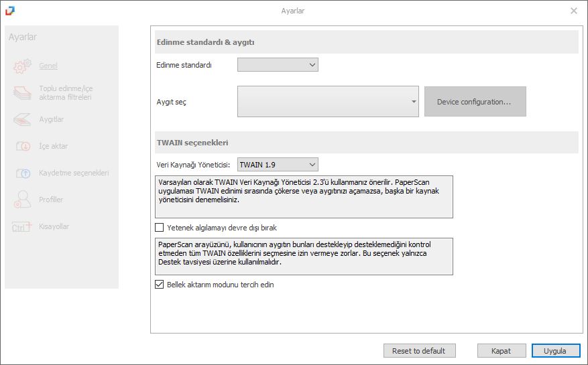
Task: Click the PaperScan arayüzünü description text box
Action: pos(304,257)
